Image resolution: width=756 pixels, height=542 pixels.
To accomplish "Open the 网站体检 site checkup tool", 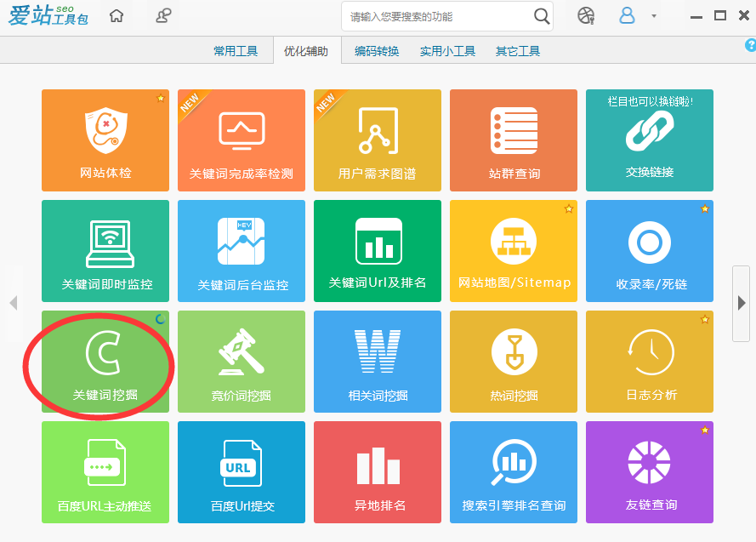I will tap(105, 140).
